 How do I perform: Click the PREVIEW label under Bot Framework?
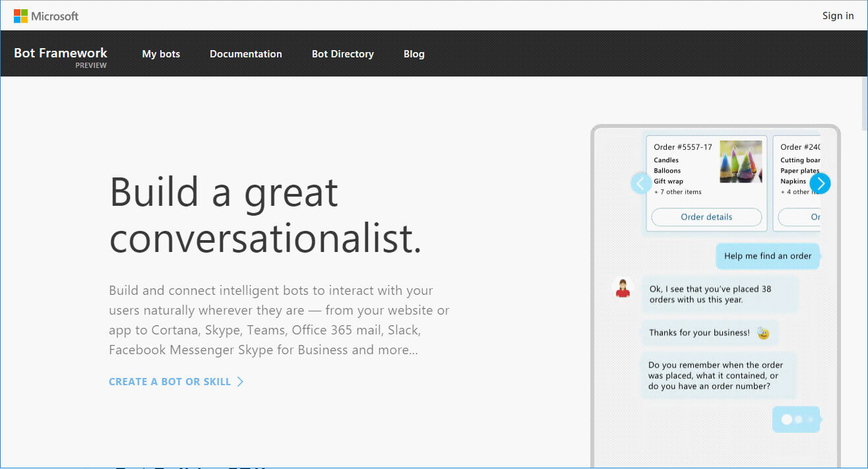click(x=91, y=65)
